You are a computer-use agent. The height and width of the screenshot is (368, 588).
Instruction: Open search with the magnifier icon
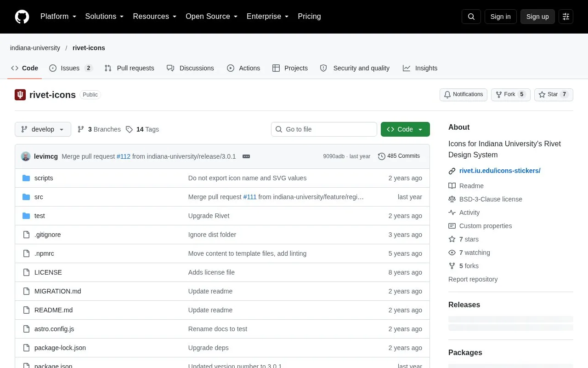471,17
